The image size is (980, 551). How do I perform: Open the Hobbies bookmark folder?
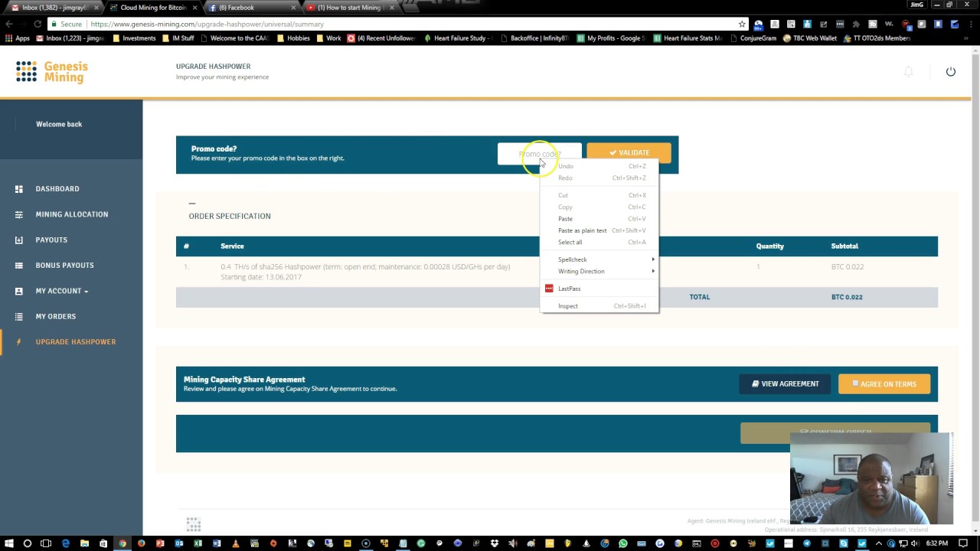pyautogui.click(x=292, y=38)
